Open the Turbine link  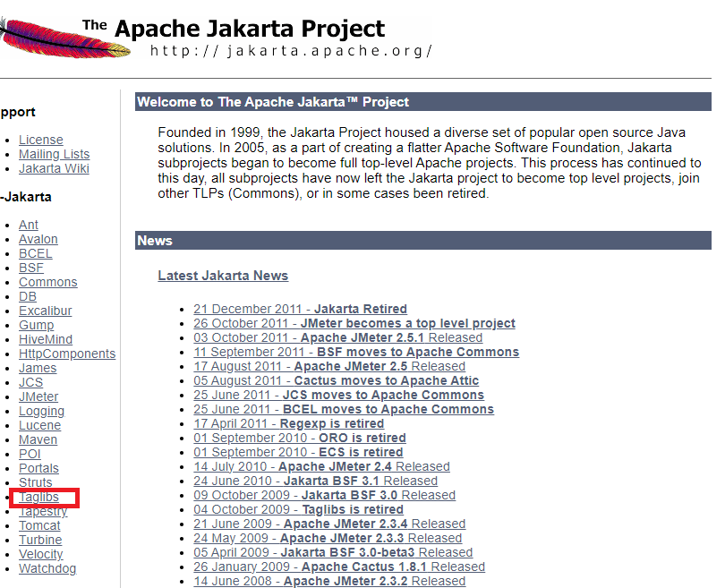point(40,540)
